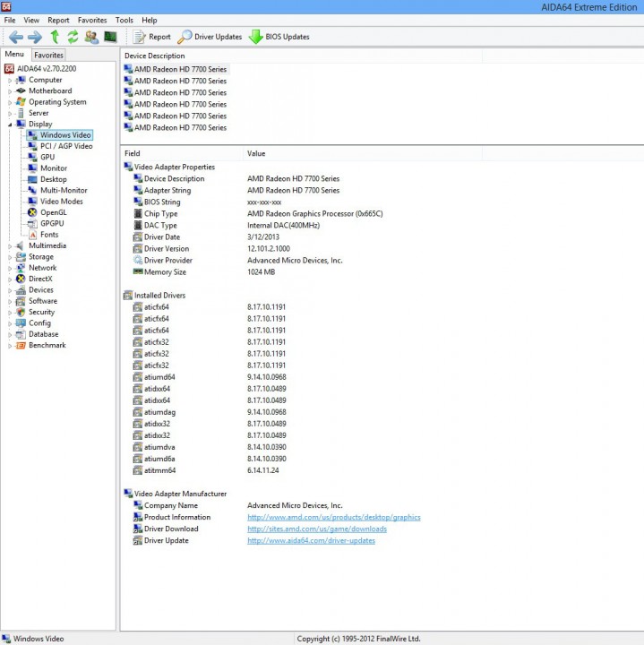Viewport: 644px width, 645px height.
Task: Click the OpenGL icon in tree
Action: (32, 212)
